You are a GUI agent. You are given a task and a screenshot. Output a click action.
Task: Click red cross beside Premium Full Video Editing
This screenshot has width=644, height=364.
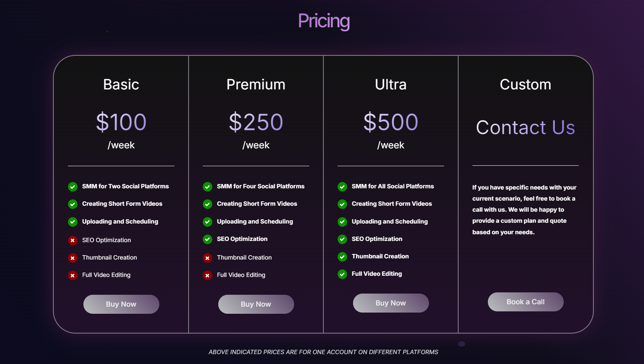(208, 275)
